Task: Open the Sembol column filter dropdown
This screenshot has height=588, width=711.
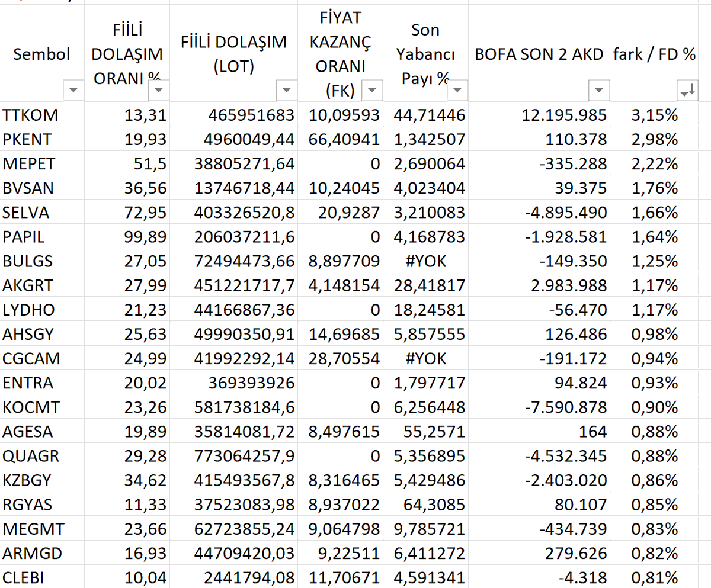Action: (x=73, y=90)
